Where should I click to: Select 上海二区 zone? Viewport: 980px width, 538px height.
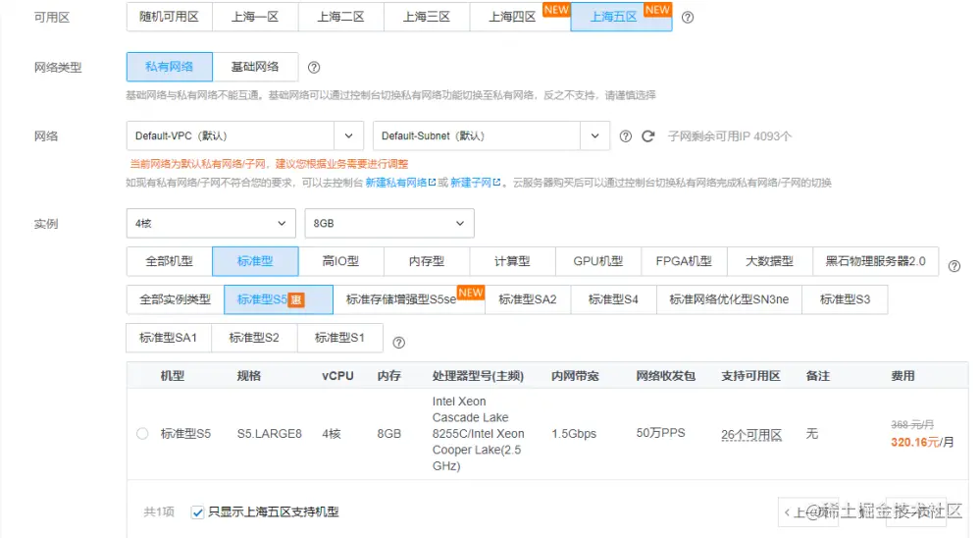340,17
